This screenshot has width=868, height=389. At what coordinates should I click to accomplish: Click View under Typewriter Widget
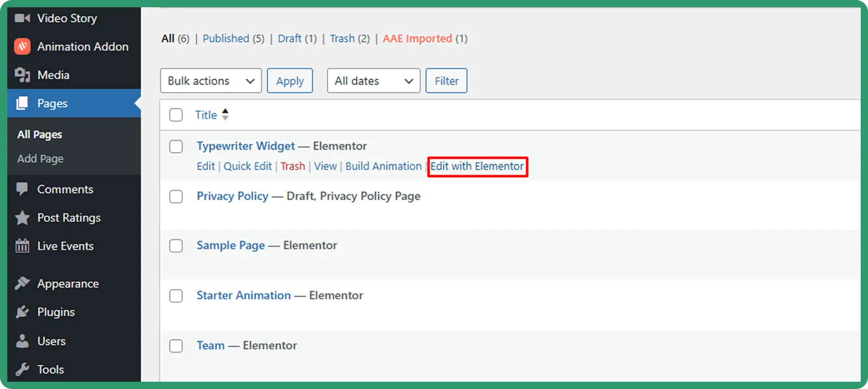[325, 166]
